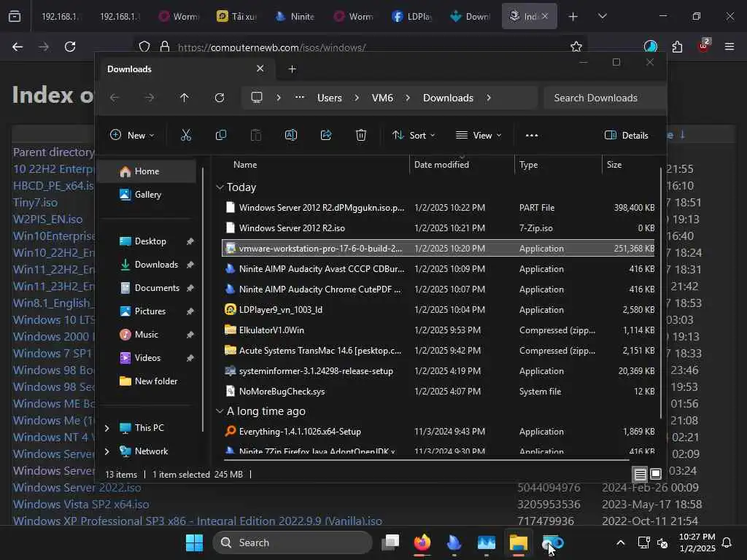Open the Sort dropdown menu
The height and width of the screenshot is (560, 747).
414,135
